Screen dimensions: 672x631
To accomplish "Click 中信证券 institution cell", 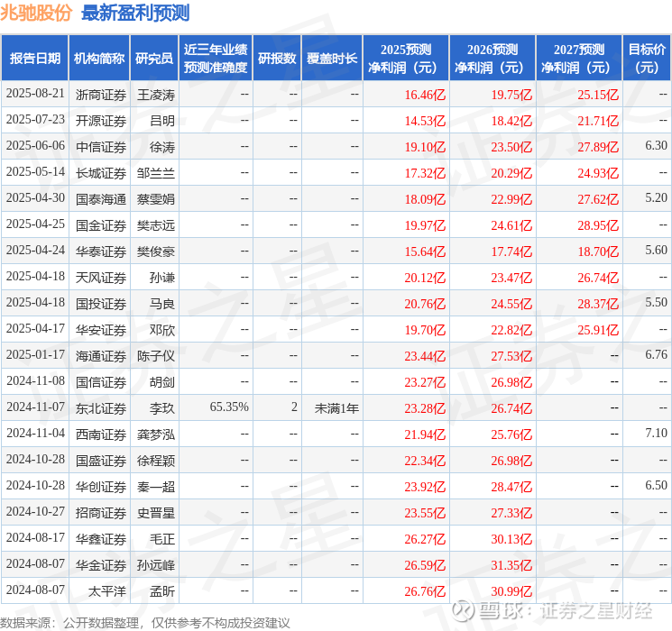I will [101, 147].
